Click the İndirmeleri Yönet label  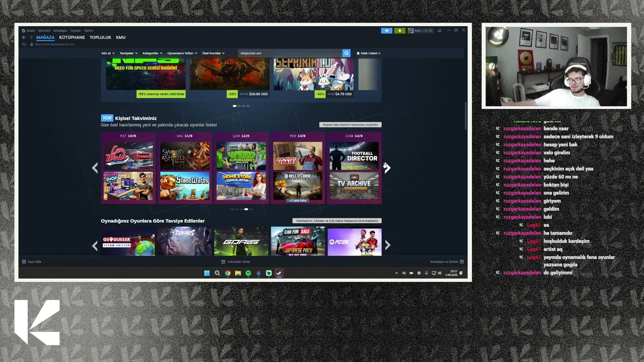[238, 261]
